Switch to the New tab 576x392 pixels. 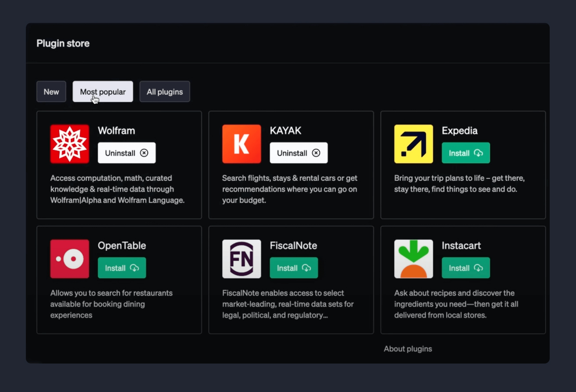(51, 92)
